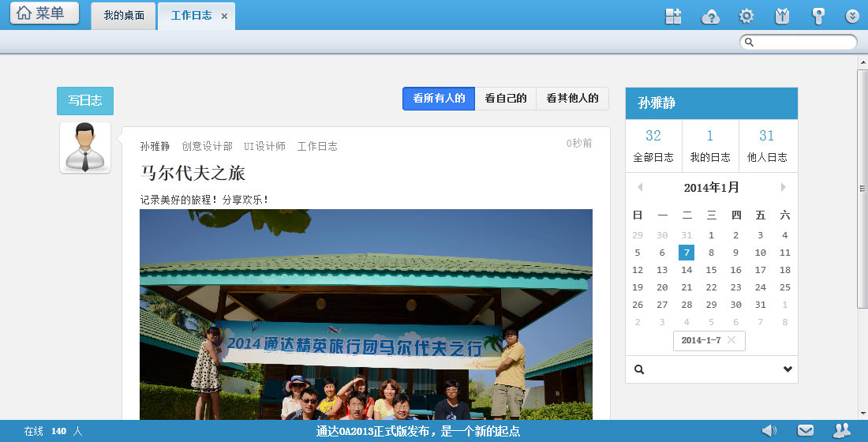Select the 看所有人的 filter
This screenshot has width=868, height=442.
pos(439,99)
